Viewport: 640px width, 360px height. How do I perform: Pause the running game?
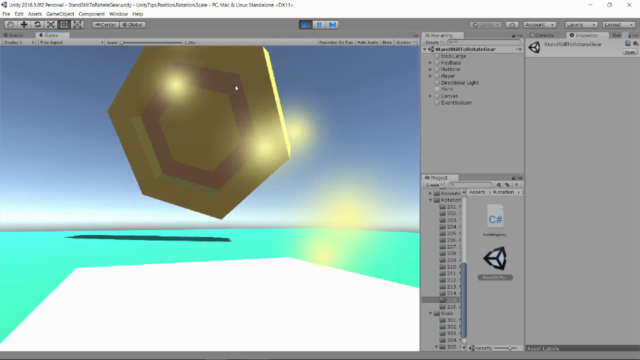tap(319, 25)
